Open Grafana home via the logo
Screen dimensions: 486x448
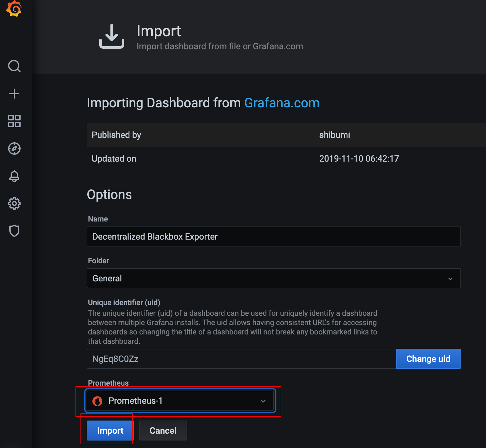click(x=14, y=8)
